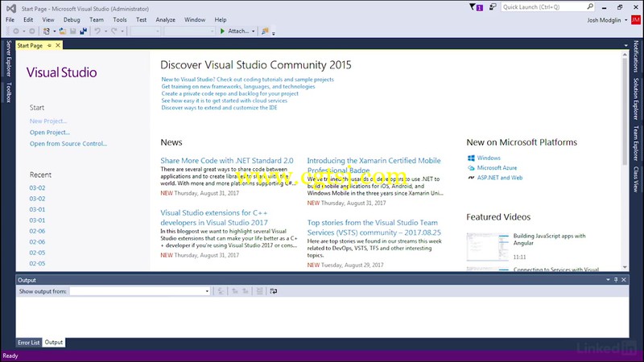Click Open from Source Control... link
The image size is (644, 362).
click(68, 144)
